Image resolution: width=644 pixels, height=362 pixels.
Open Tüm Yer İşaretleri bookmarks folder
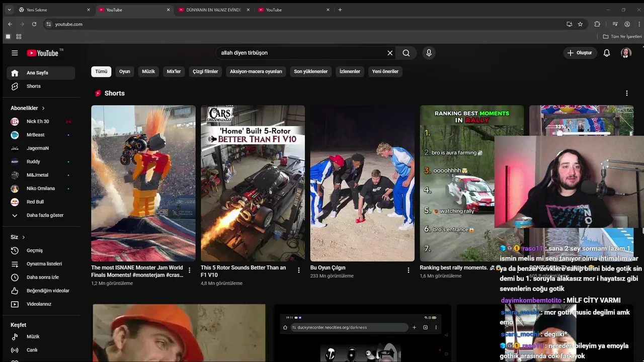click(622, 37)
